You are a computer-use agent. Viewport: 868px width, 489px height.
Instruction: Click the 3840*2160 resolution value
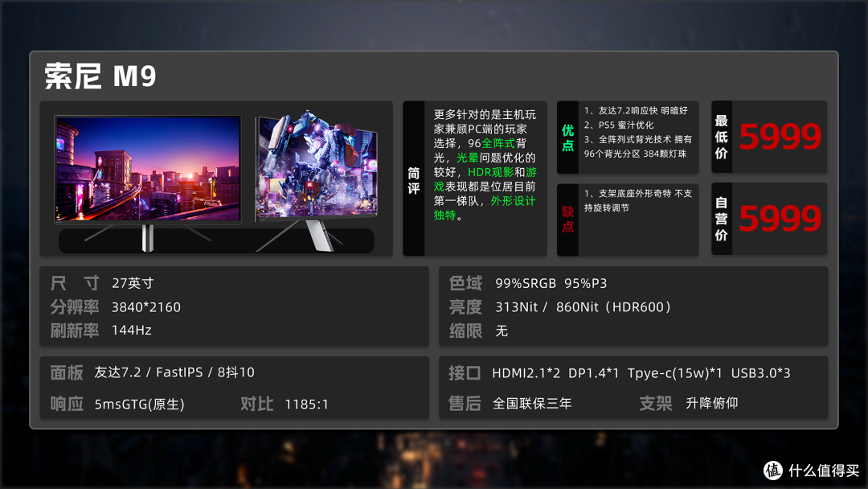[146, 307]
